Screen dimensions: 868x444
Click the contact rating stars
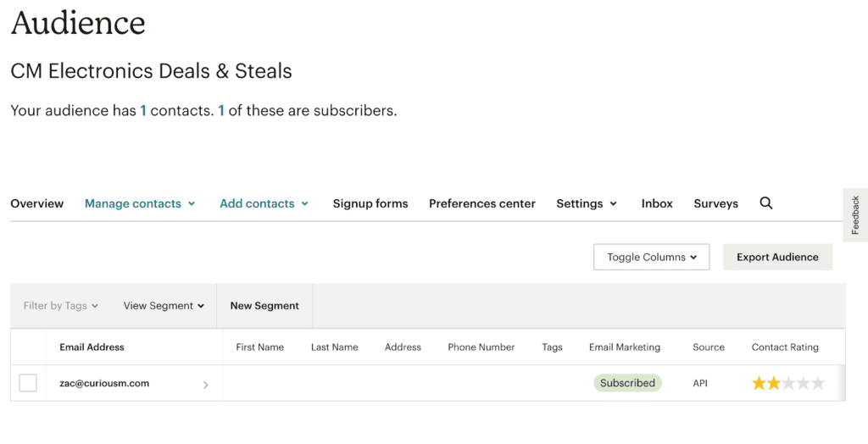coord(787,383)
